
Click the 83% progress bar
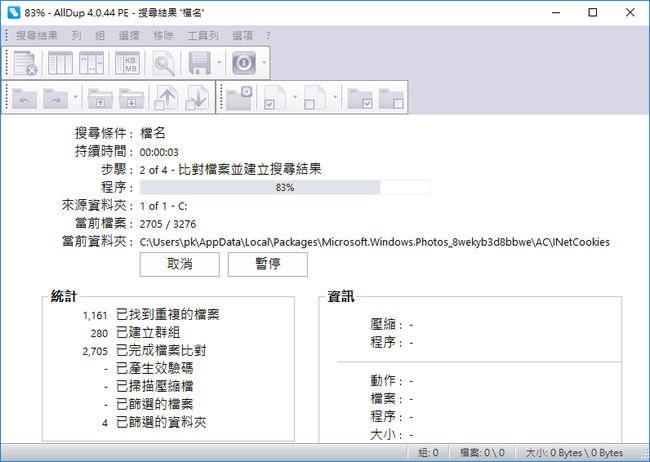(285, 187)
